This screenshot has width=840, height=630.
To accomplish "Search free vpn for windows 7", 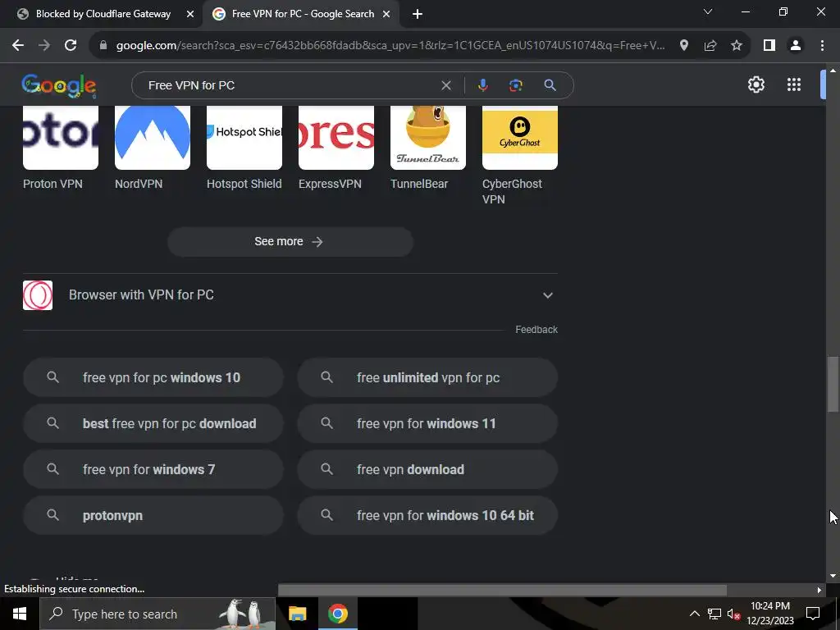I will tap(153, 470).
